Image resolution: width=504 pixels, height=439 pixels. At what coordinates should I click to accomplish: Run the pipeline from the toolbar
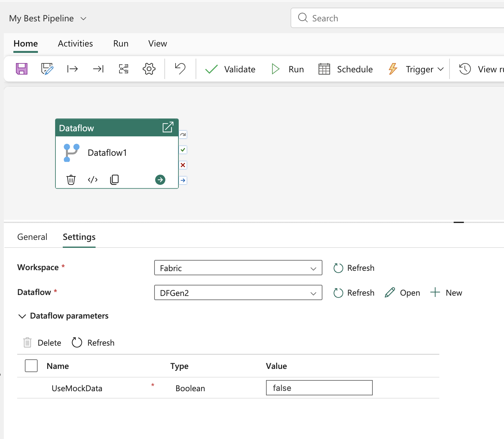click(x=287, y=69)
